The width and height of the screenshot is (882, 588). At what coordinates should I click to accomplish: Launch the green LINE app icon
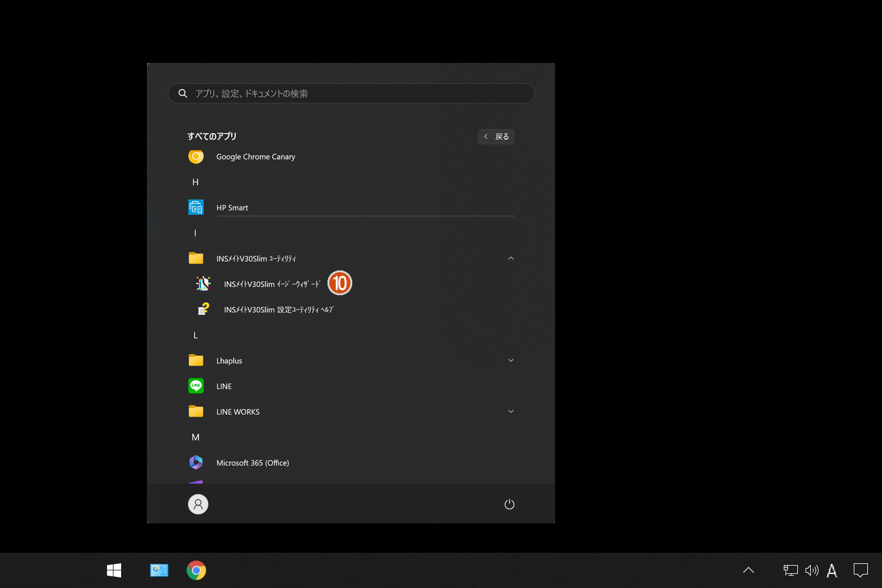[x=196, y=386]
